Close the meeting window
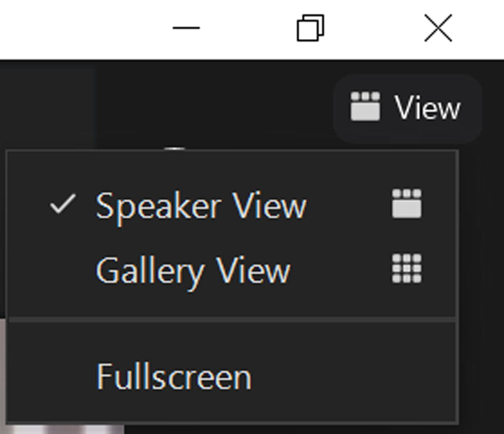Viewport: 504px width, 434px height. click(438, 28)
